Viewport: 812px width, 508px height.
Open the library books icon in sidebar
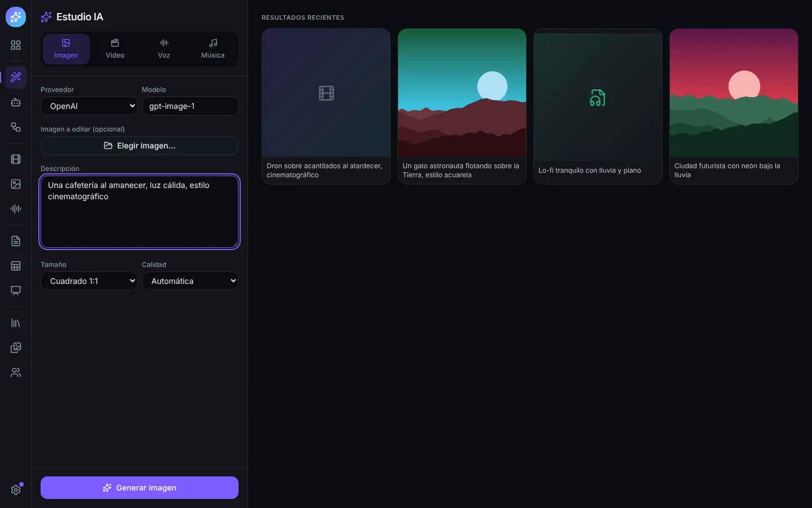pos(16,323)
